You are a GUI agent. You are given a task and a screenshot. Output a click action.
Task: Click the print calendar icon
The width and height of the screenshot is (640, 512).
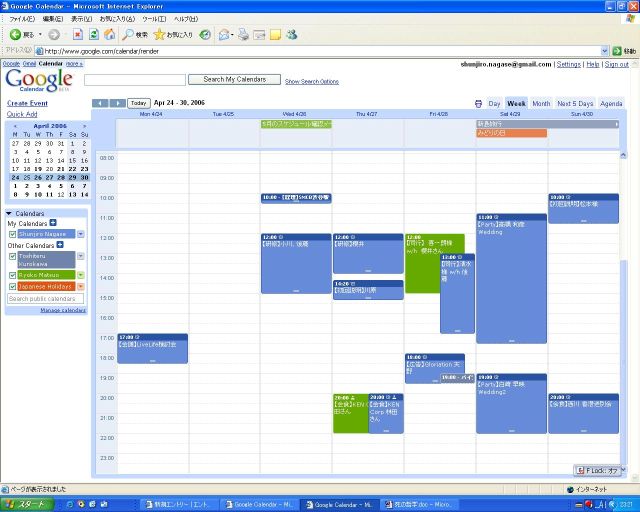[478, 103]
